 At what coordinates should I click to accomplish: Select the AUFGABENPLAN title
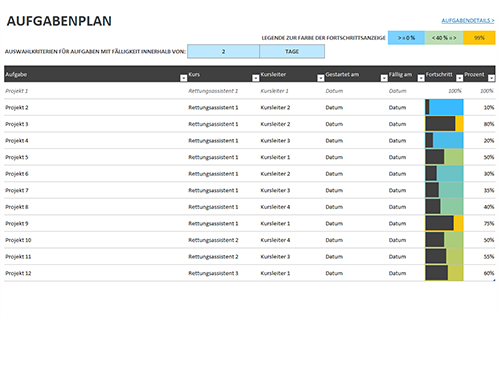tap(59, 21)
